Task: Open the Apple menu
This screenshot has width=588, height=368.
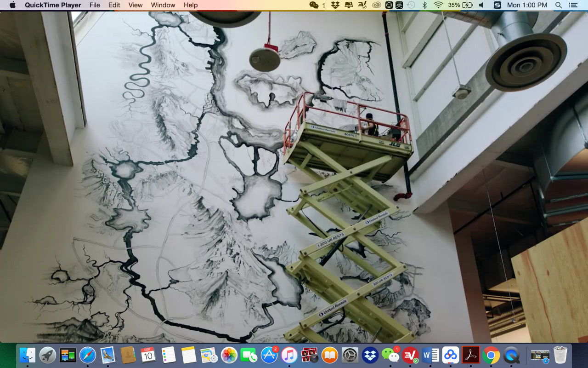Action: 12,5
